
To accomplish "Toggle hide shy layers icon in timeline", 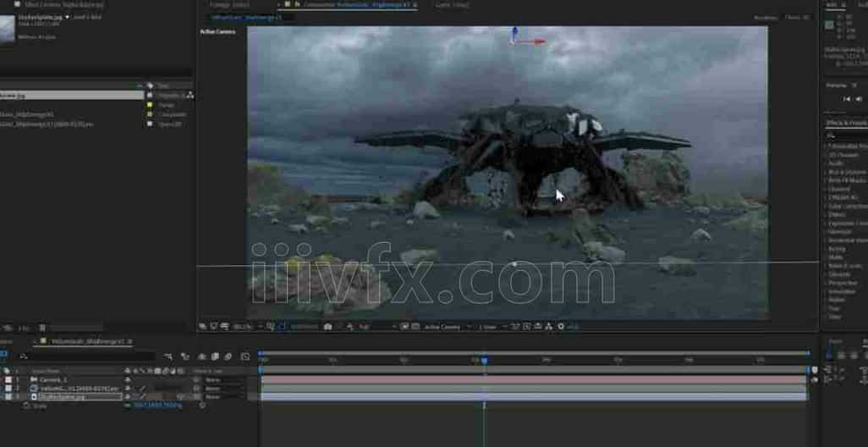I will [x=202, y=356].
